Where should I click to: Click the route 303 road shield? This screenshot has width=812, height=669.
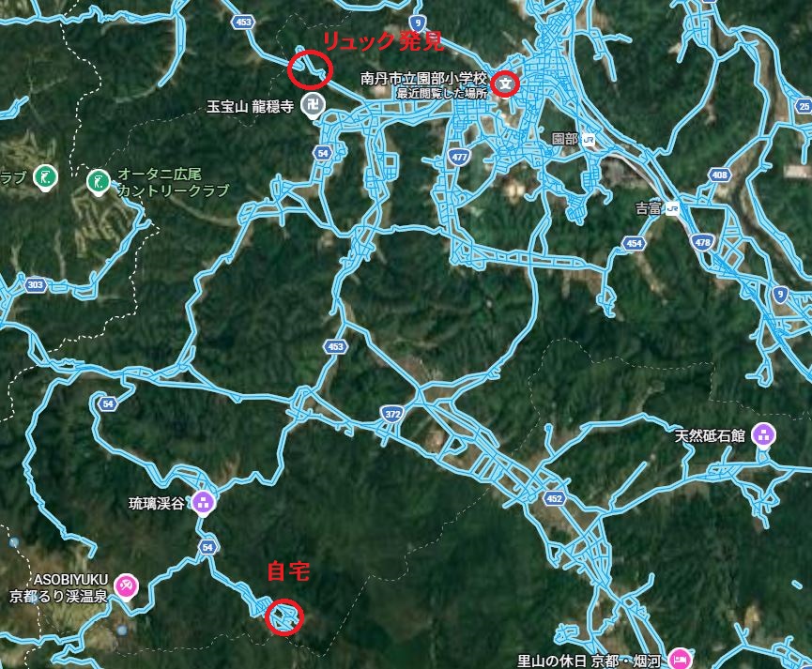tap(36, 285)
